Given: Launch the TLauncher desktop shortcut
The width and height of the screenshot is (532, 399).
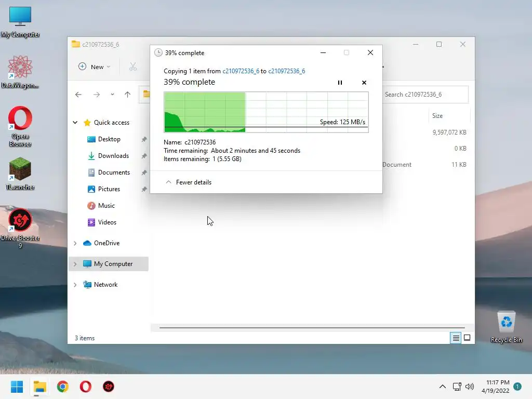Looking at the screenshot, I should pos(20,174).
